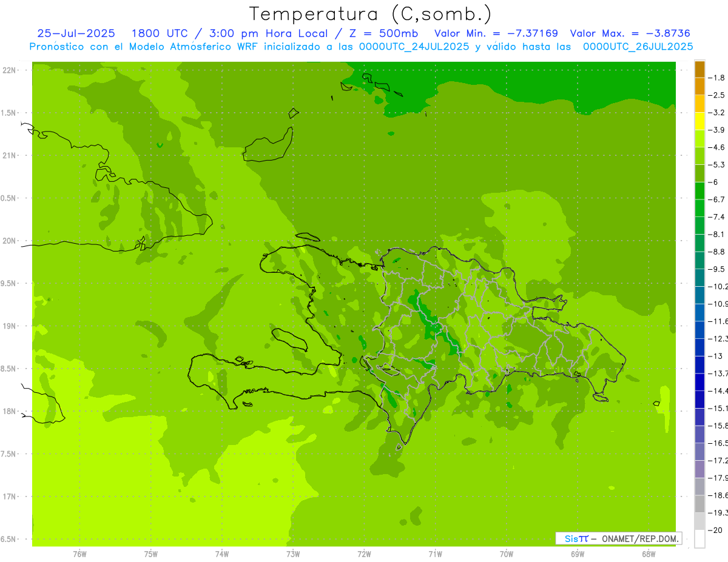Click the 73W longitude label

click(293, 554)
